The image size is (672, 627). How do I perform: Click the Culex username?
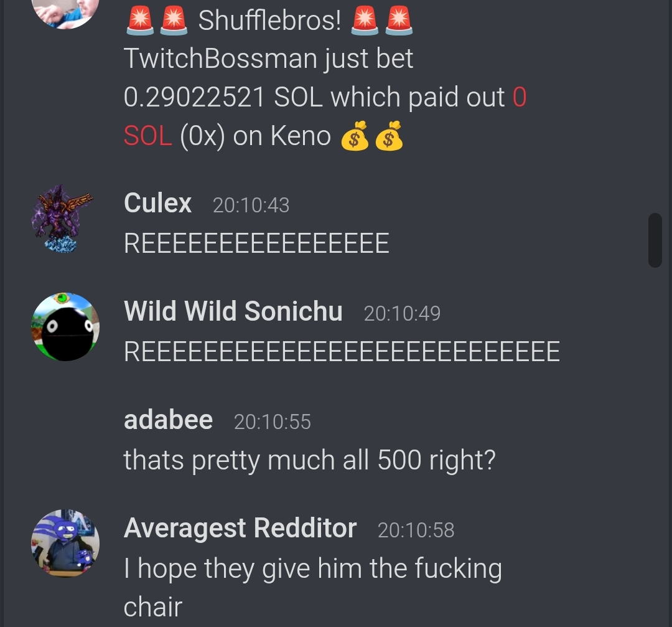[157, 203]
